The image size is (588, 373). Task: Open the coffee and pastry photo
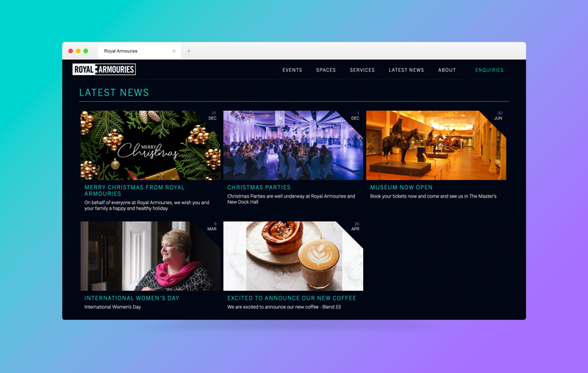coord(293,256)
